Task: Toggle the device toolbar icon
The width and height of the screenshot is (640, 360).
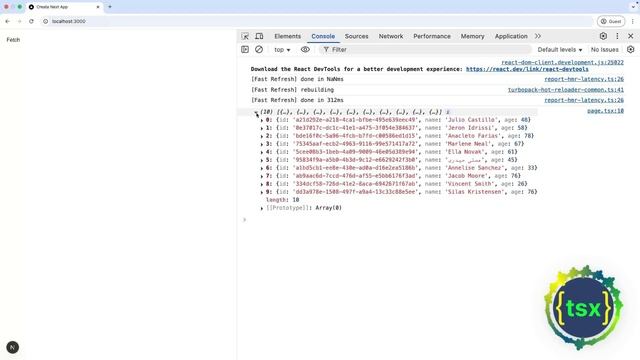Action: pyautogui.click(x=259, y=36)
